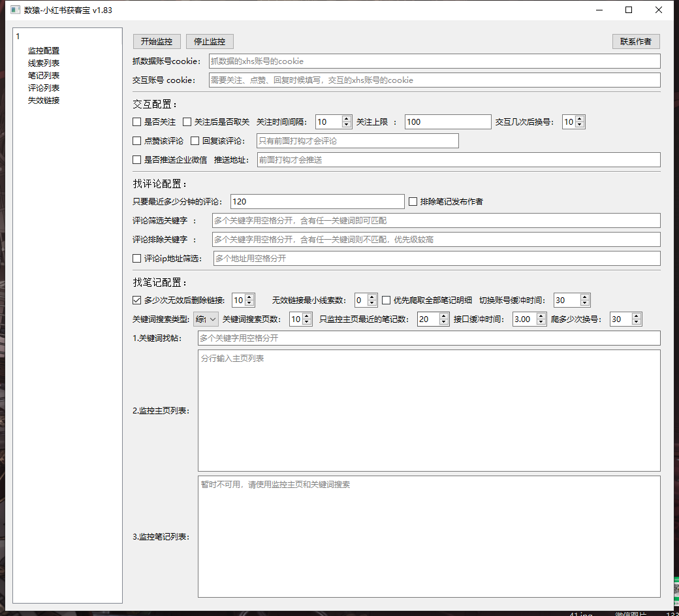The height and width of the screenshot is (616, 679).
Task: Click the 抓数据账号cookie input field
Action: tap(434, 61)
